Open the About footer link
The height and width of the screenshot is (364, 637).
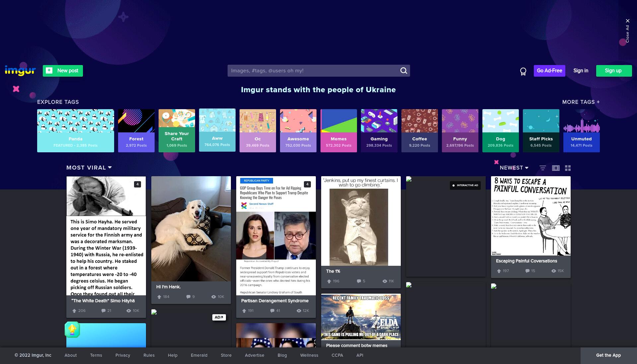[71, 355]
